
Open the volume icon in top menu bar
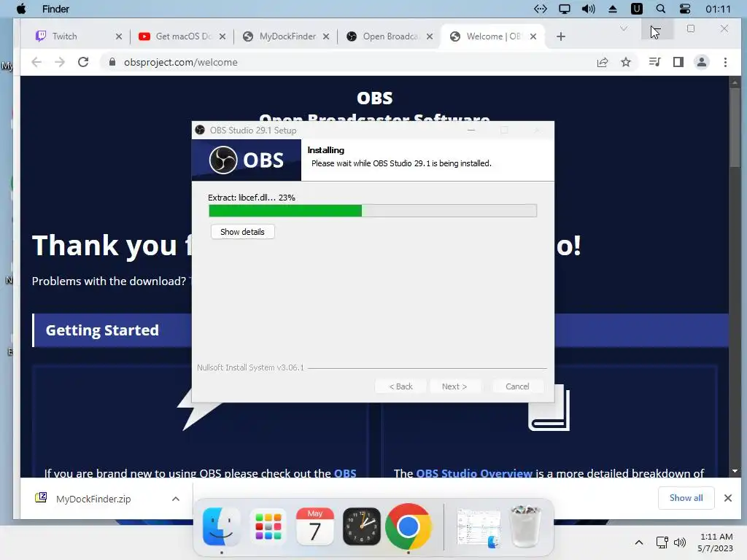[x=589, y=9]
